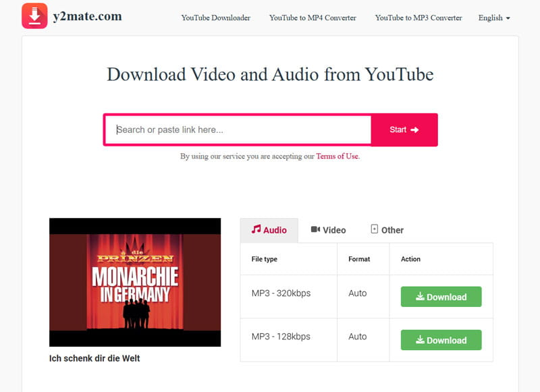Open the Terms of Use link
This screenshot has height=392, width=540.
(x=337, y=156)
